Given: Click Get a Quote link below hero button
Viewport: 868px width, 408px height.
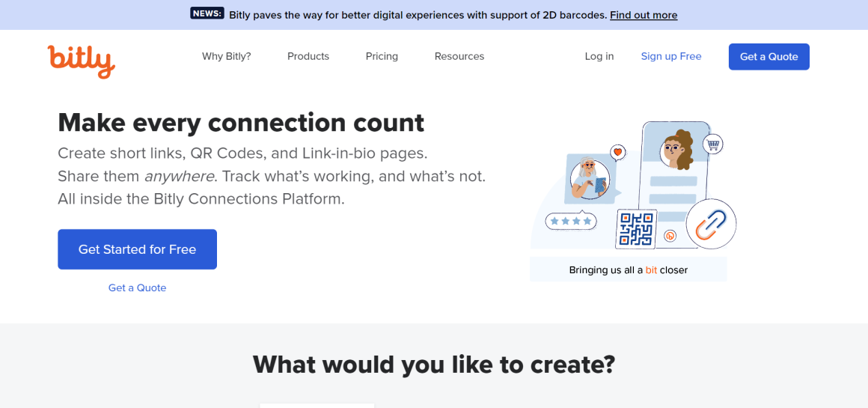Looking at the screenshot, I should click(137, 288).
